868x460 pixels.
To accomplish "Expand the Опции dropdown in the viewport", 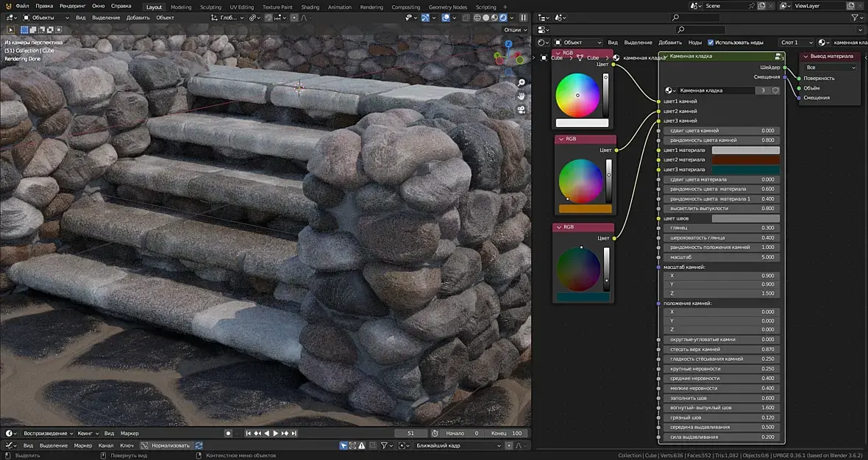I will (513, 30).
